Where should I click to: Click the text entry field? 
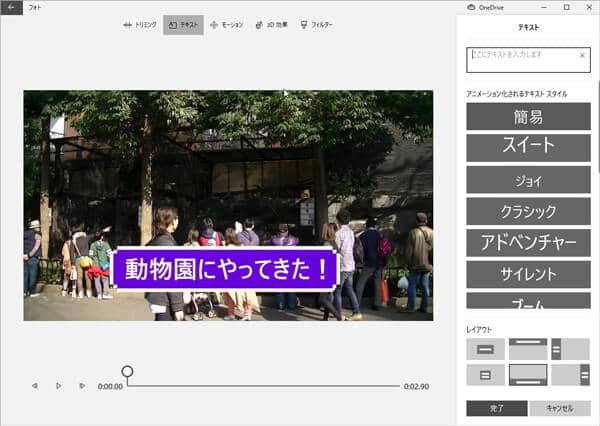pos(528,60)
